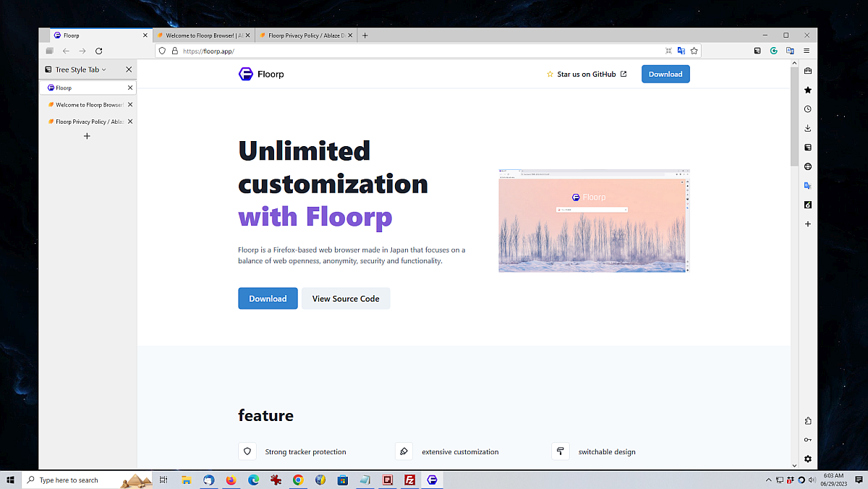This screenshot has width=868, height=489.
Task: Select the Floorp tab in the tab bar
Action: point(101,35)
